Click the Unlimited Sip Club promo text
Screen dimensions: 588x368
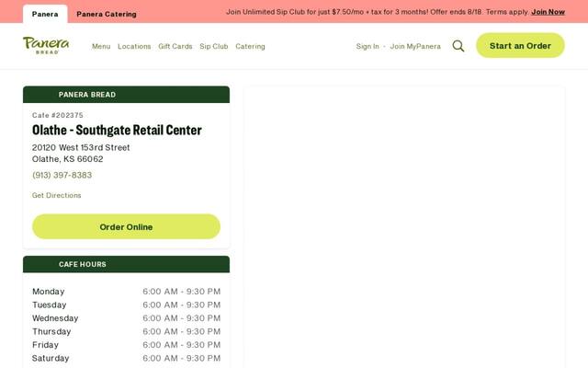tap(378, 12)
